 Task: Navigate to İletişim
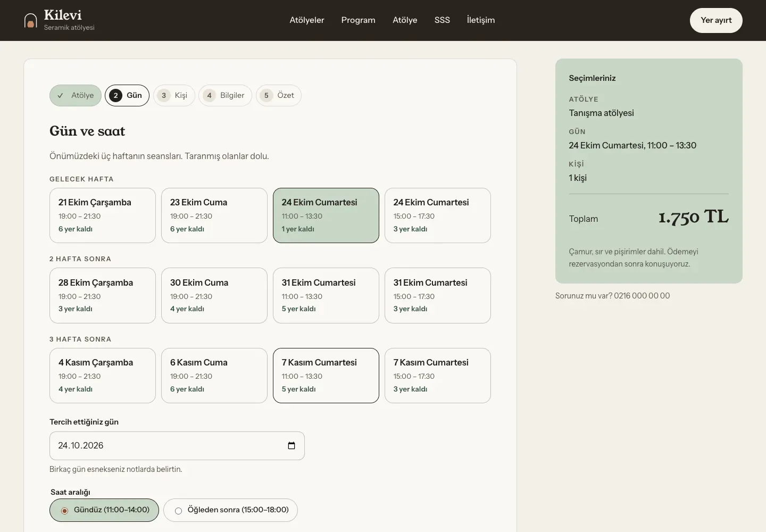click(481, 20)
